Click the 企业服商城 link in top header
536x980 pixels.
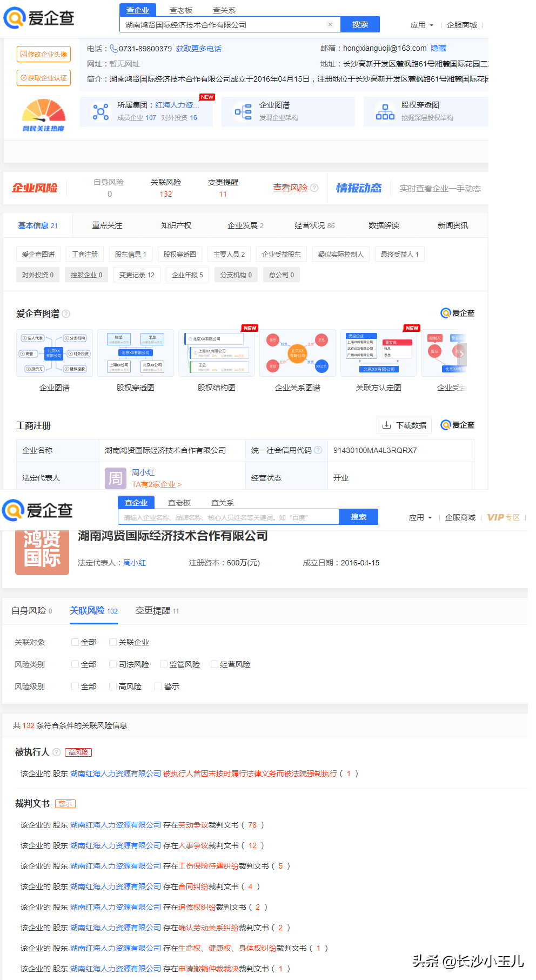tap(462, 25)
